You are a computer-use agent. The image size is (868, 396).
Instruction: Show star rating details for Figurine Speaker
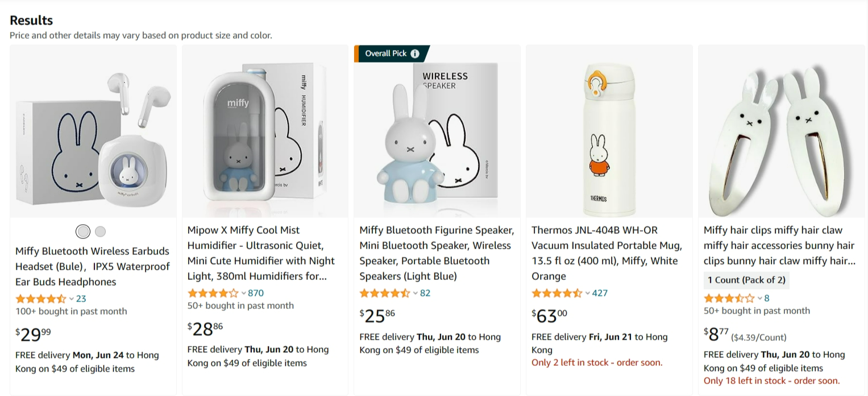click(416, 293)
